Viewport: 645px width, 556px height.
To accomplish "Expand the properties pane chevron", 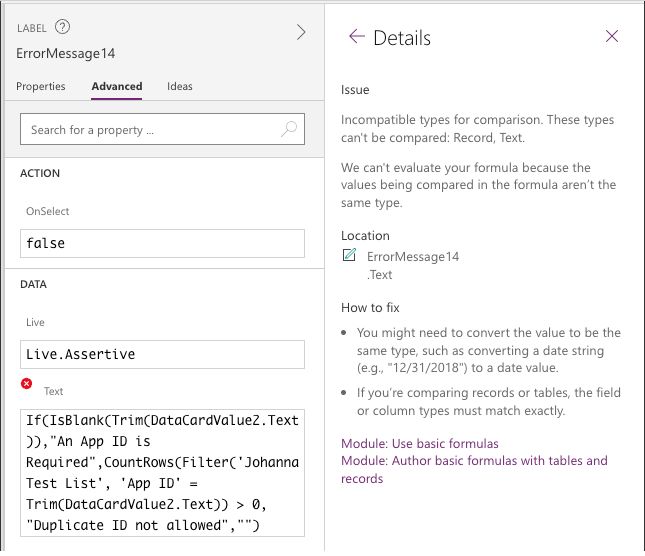I will 301,32.
